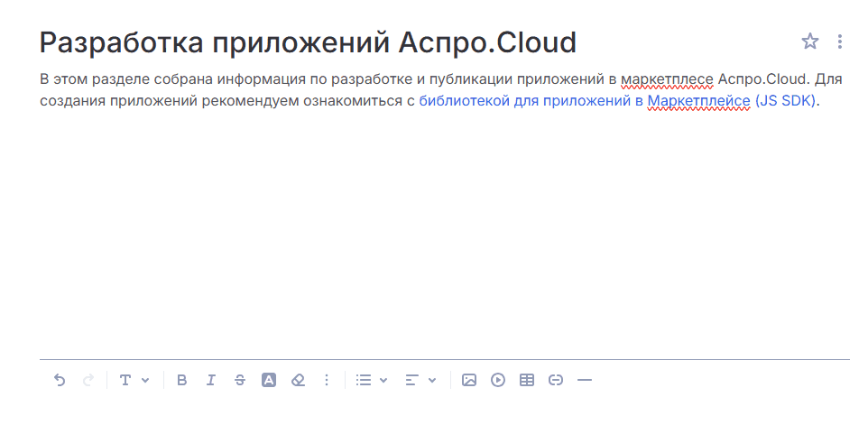Insert a hyperlink
The image size is (868, 425).
click(556, 380)
